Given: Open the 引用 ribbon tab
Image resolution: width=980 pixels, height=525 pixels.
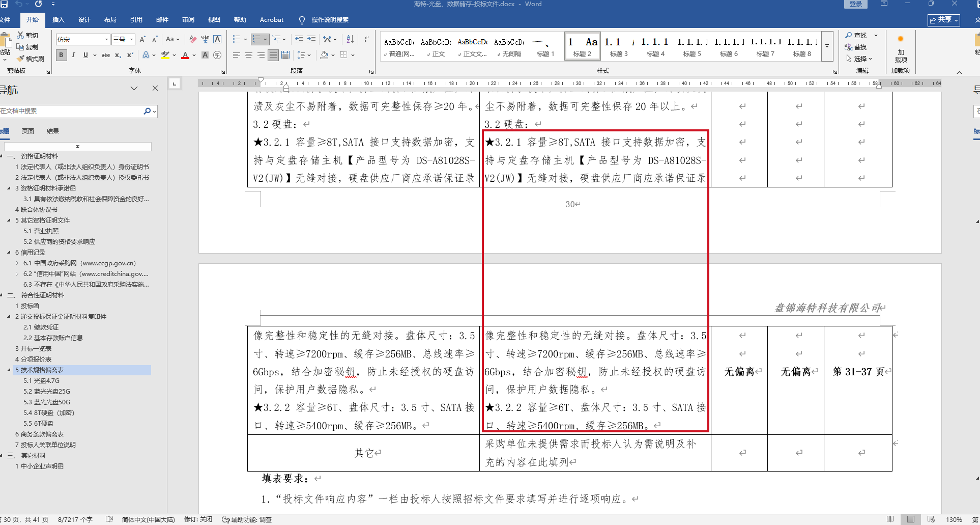Looking at the screenshot, I should [136, 20].
